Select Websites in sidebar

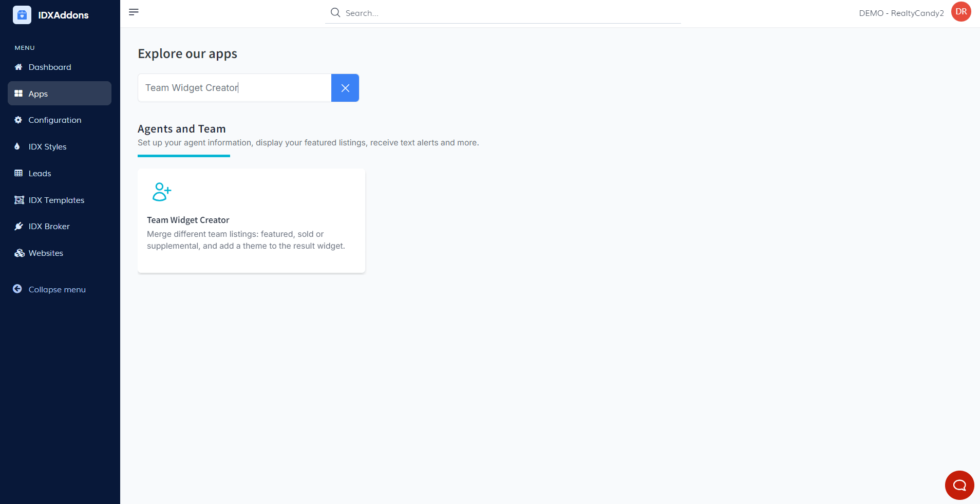click(x=46, y=253)
